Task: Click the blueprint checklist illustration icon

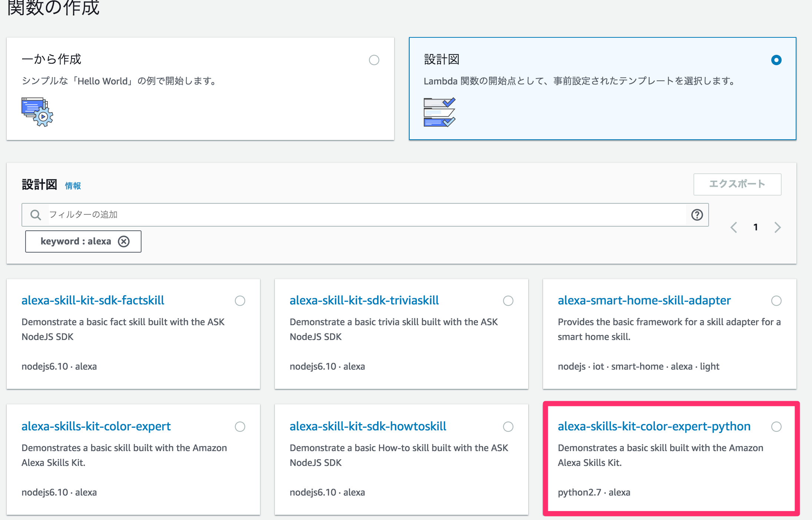Action: click(439, 112)
